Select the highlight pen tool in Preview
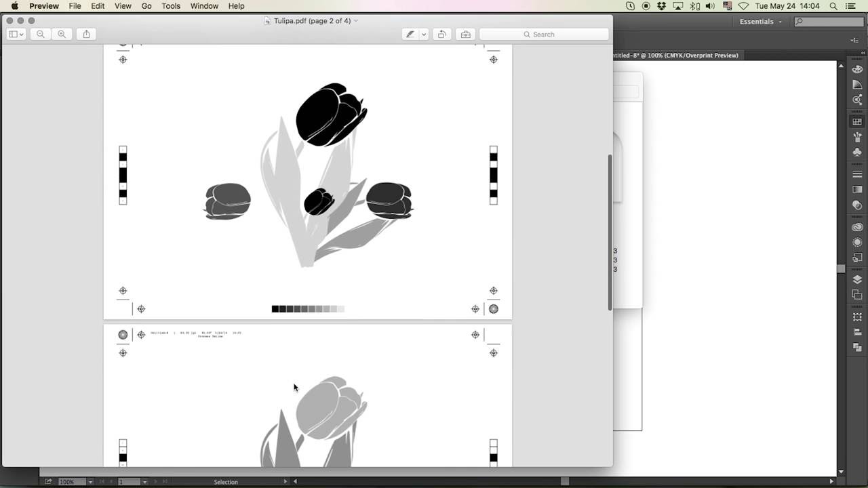Screen dimensions: 868x488 point(410,34)
